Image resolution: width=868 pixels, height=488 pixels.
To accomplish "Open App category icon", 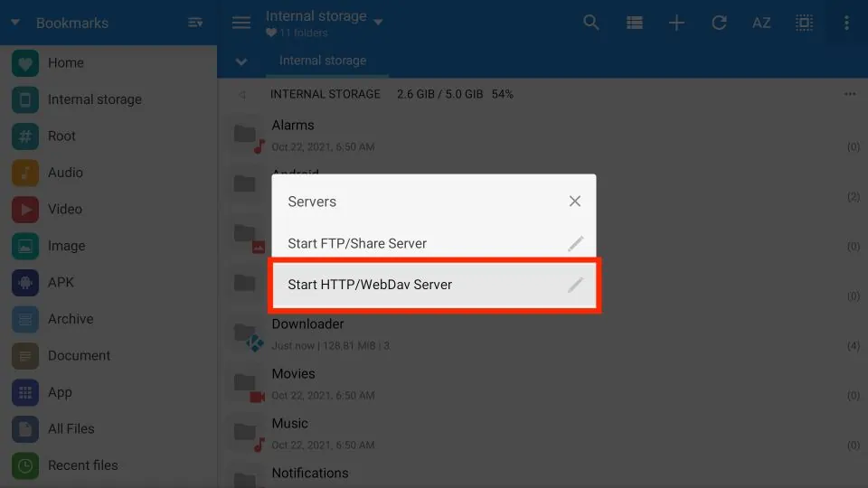I will [25, 392].
